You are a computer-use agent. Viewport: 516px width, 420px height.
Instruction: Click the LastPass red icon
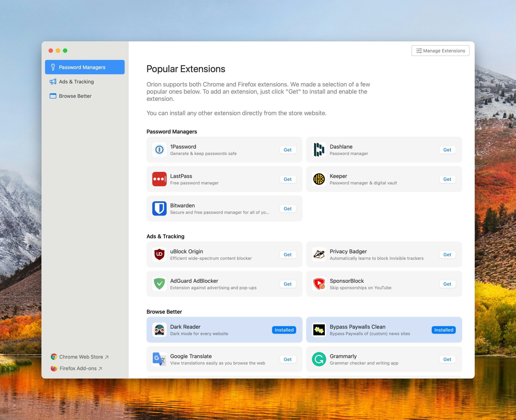pos(159,179)
